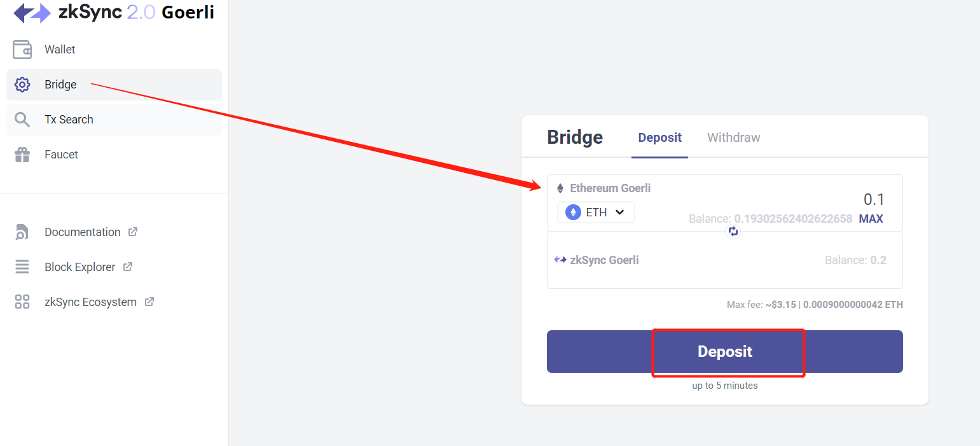Image resolution: width=980 pixels, height=446 pixels.
Task: Click the zkSync Ecosystem grid icon
Action: (22, 302)
